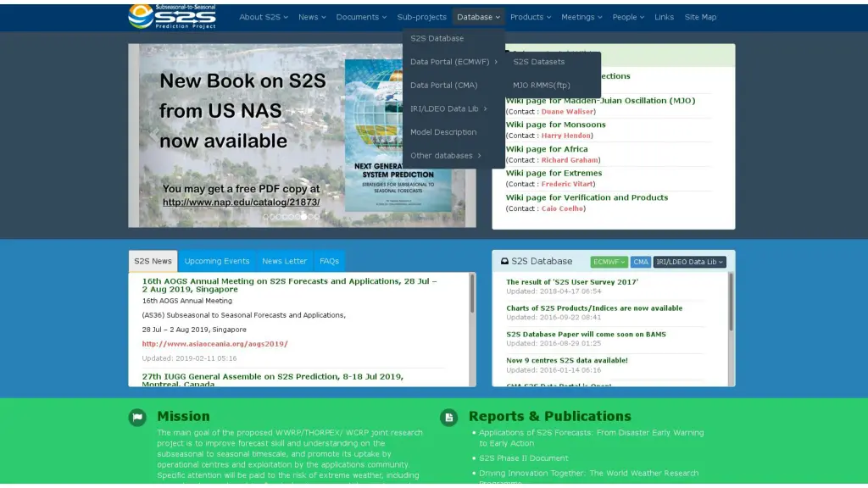Open Wiki page for Madden-Julian Oscillation (MJO)
868x488 pixels.
point(601,101)
